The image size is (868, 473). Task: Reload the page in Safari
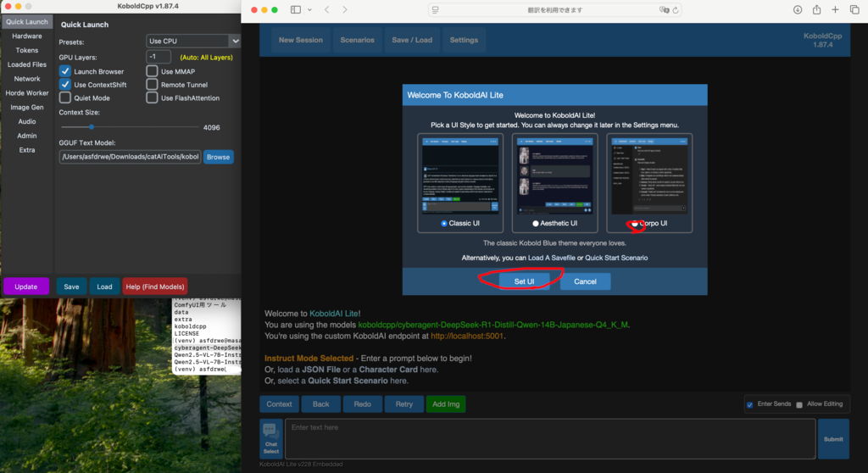(676, 10)
